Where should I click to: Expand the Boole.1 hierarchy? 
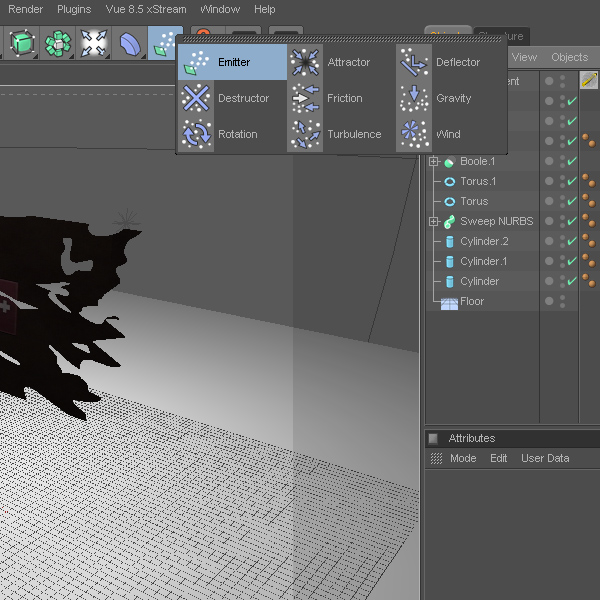pyautogui.click(x=434, y=161)
